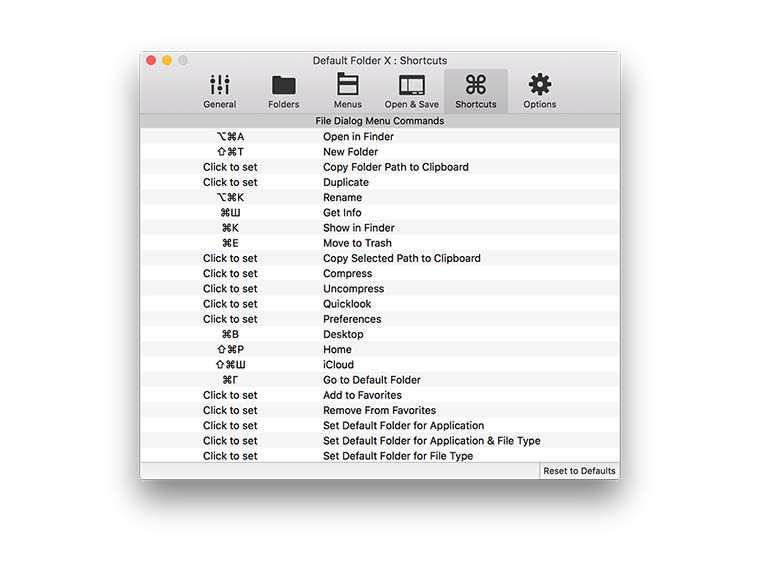Click the Shortcuts command-key icon
Screen dimensions: 760x570
(476, 85)
